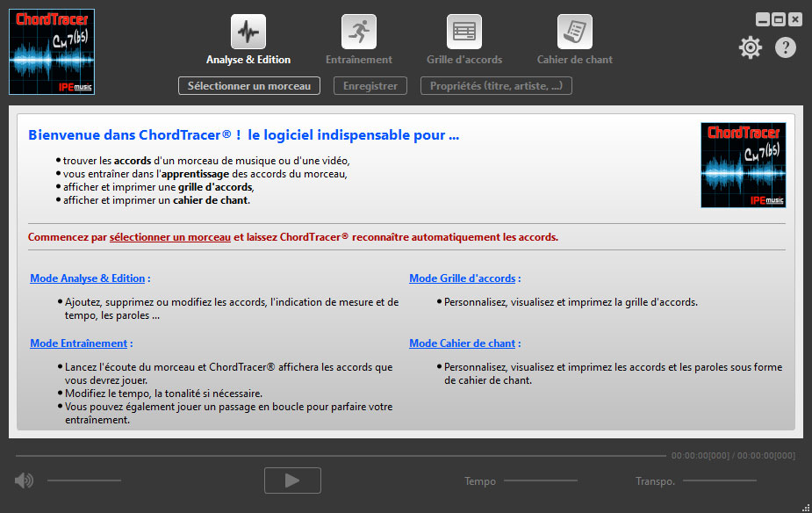Close the ChordTracer window

pos(795,19)
